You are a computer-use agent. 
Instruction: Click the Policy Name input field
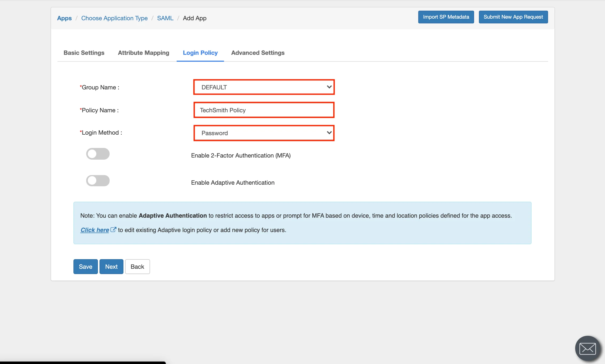pyautogui.click(x=264, y=110)
